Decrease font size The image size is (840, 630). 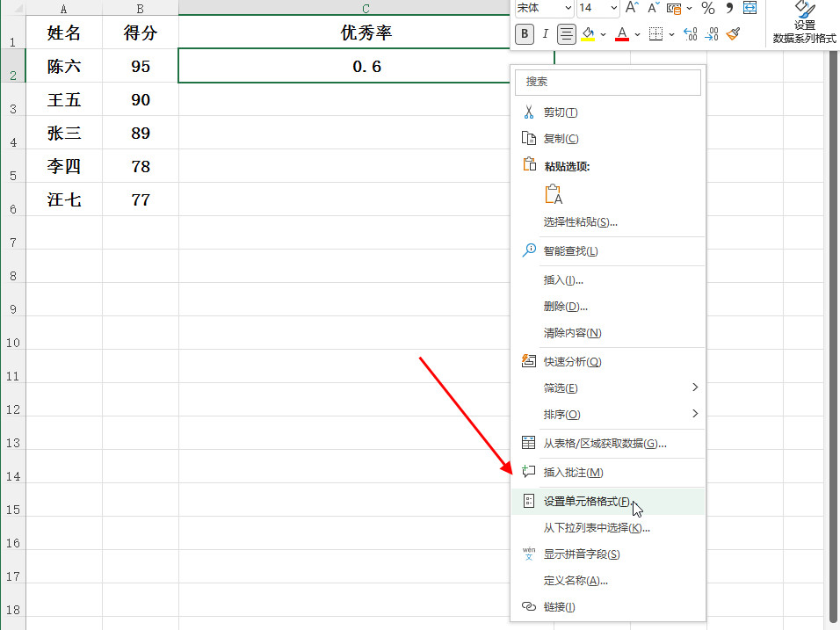pyautogui.click(x=653, y=8)
